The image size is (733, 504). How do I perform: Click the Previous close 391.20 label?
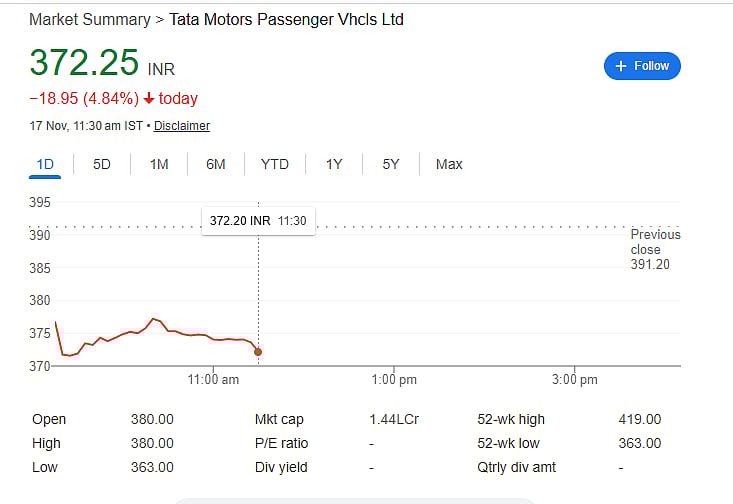[655, 249]
